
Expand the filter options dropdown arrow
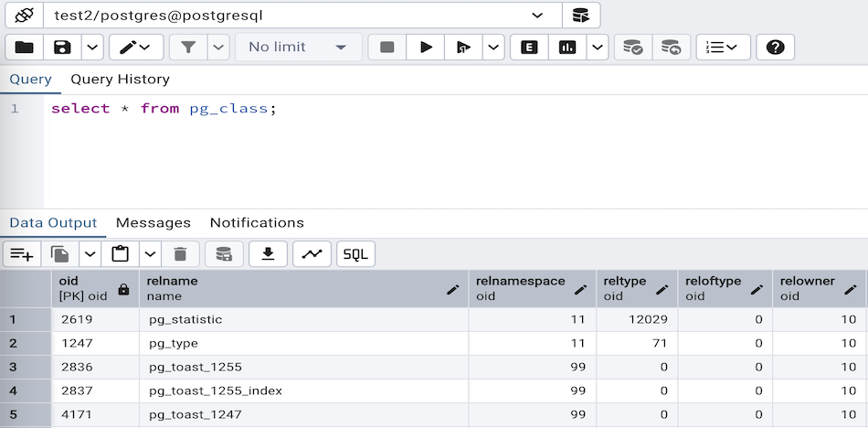pos(218,48)
